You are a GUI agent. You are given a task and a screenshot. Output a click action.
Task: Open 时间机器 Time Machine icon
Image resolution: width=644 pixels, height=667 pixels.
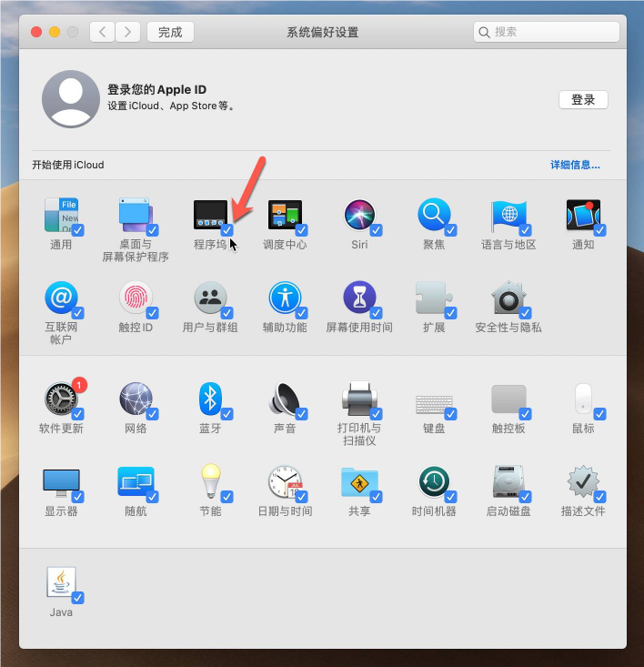[434, 481]
